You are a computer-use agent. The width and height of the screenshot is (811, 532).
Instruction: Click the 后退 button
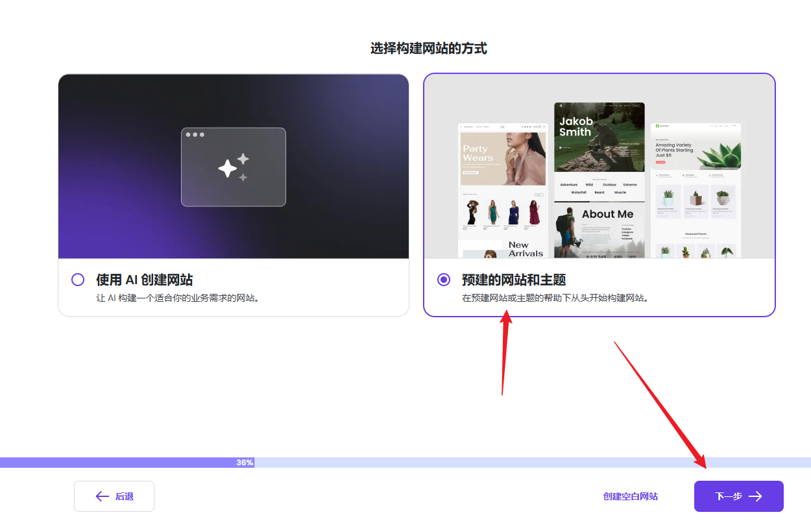pyautogui.click(x=114, y=496)
